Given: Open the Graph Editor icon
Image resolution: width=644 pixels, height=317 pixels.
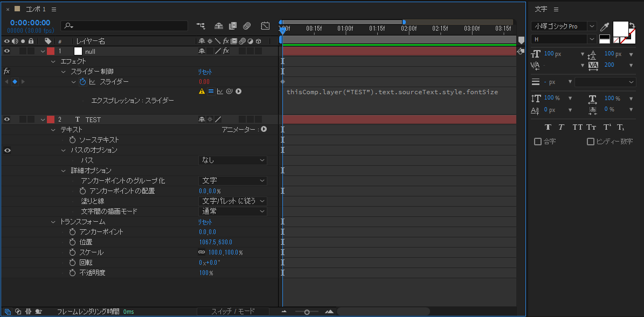Looking at the screenshot, I should (265, 26).
